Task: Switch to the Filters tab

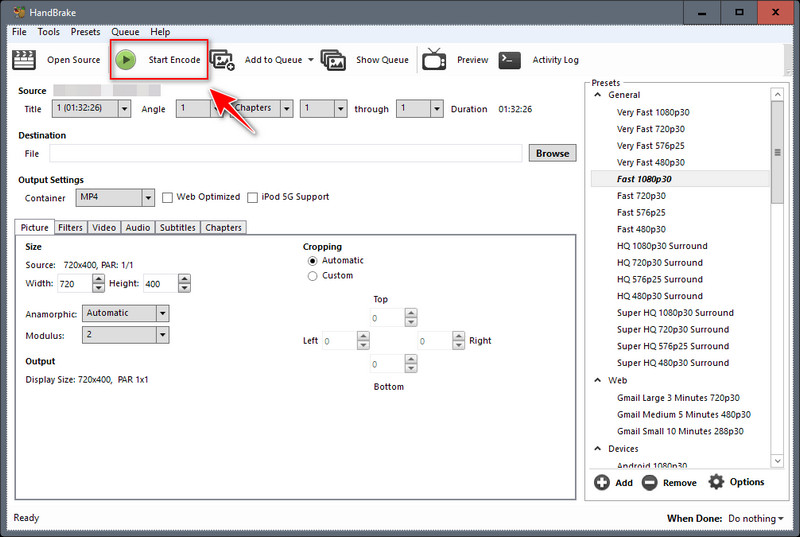Action: [x=70, y=227]
